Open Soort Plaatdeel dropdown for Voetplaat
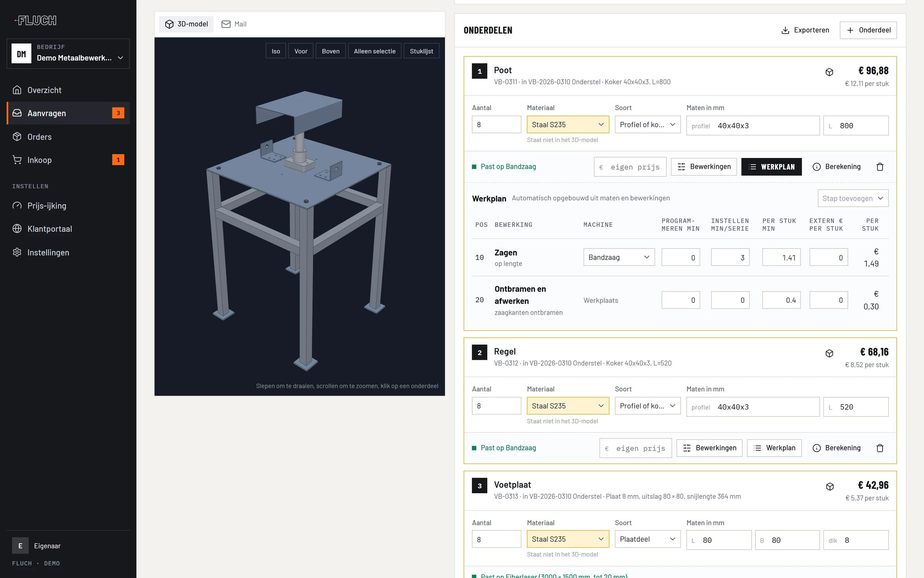Screen dimensions: 924x578 tap(647, 539)
